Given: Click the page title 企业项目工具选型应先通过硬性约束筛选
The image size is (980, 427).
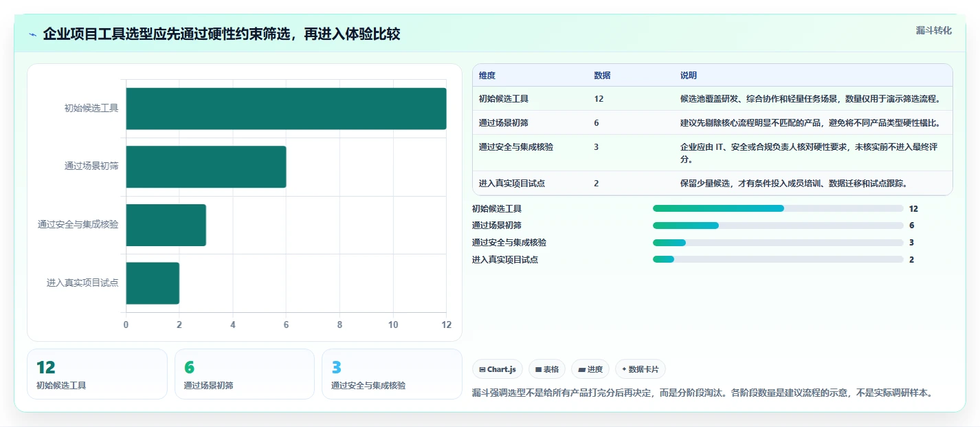Looking at the screenshot, I should click(221, 34).
